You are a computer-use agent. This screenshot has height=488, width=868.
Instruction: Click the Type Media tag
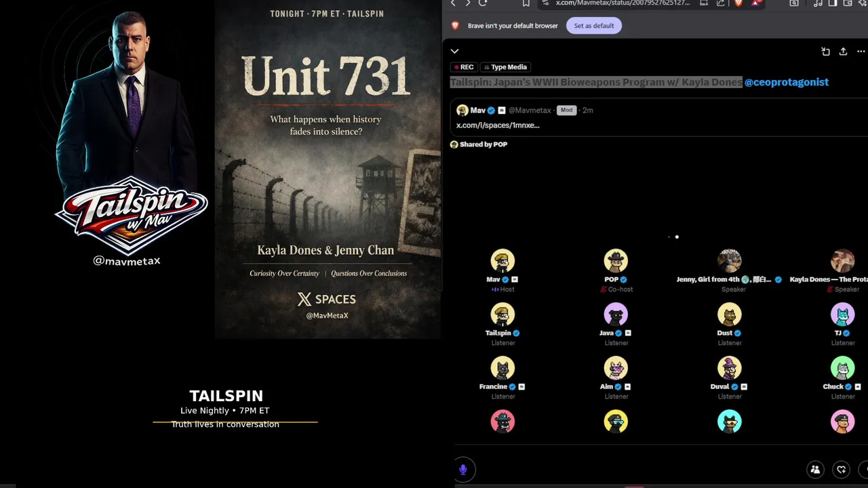pyautogui.click(x=505, y=67)
